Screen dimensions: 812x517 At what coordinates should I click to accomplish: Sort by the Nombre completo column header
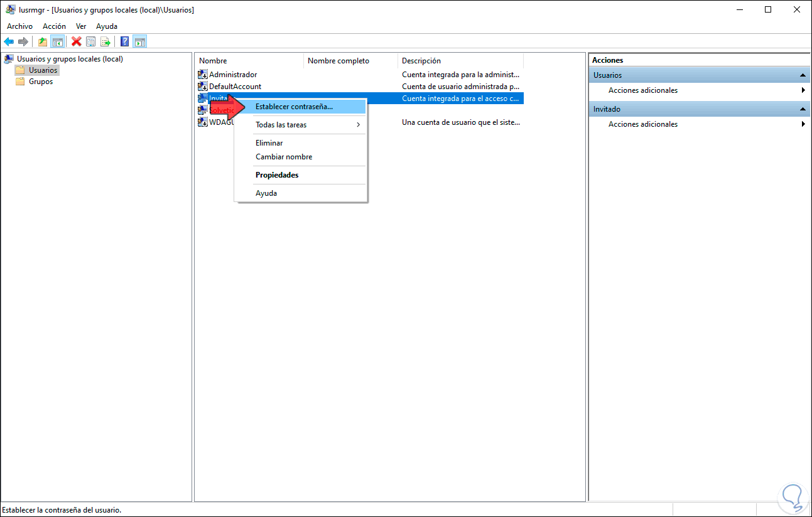[351, 61]
